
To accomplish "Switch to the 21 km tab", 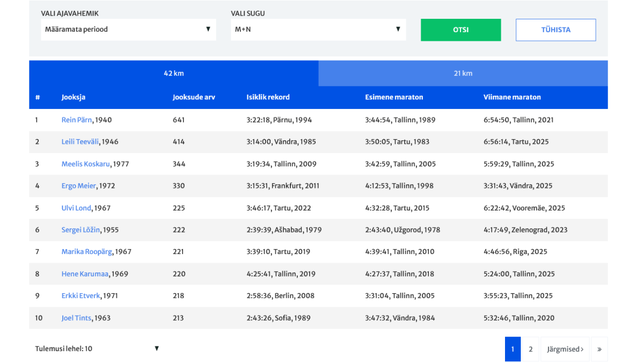I will click(x=463, y=74).
